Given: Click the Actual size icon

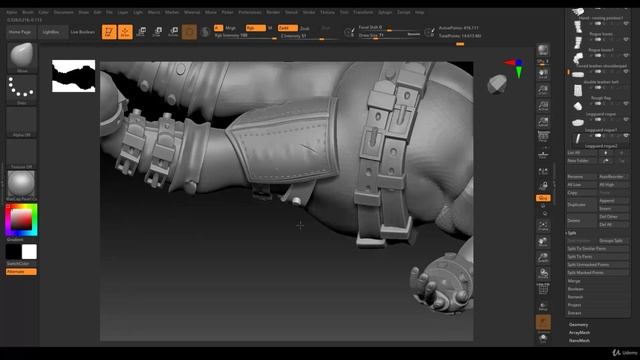Looking at the screenshot, I should click(543, 106).
